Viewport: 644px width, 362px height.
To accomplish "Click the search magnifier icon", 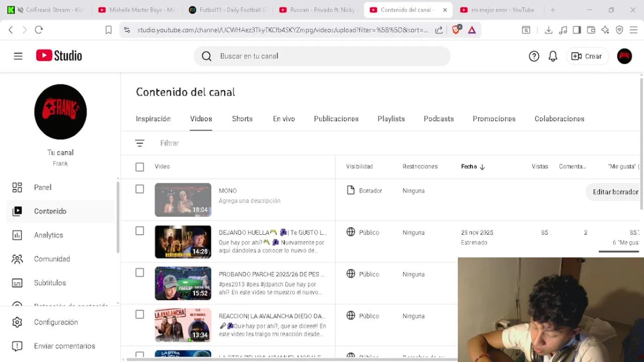I will 206,56.
